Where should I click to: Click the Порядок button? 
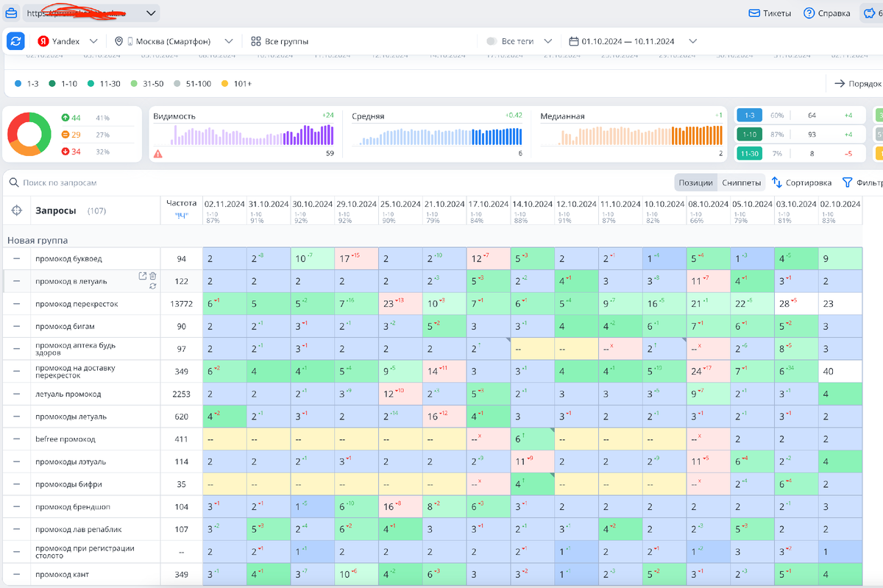858,84
